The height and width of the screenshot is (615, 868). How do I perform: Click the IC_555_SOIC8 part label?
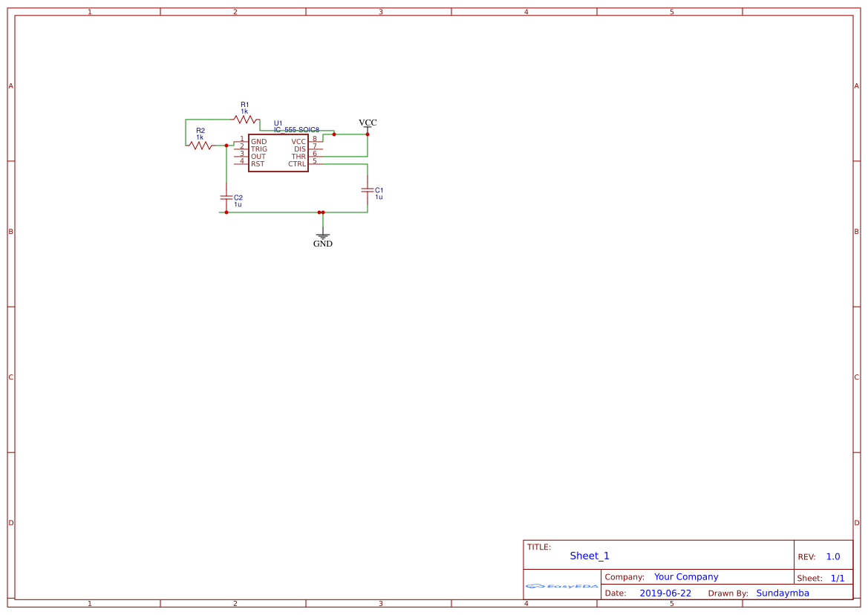pyautogui.click(x=296, y=128)
